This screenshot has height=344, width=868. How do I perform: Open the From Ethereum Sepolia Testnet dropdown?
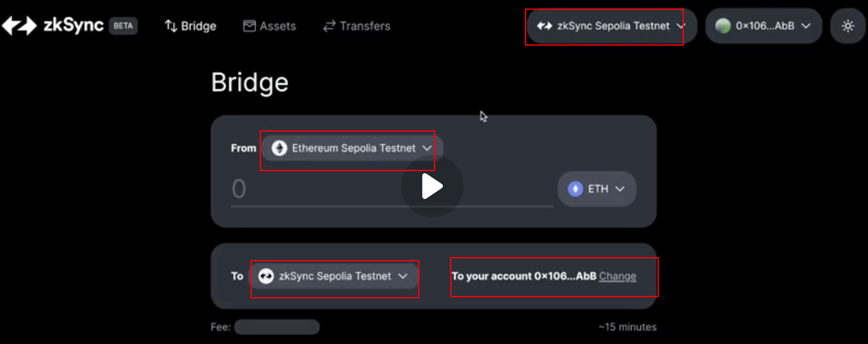pos(352,148)
